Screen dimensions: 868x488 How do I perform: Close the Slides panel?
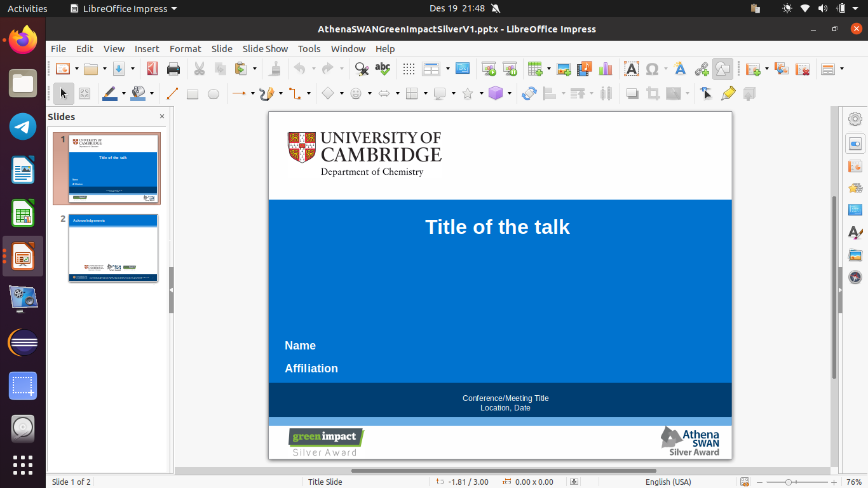(x=162, y=116)
